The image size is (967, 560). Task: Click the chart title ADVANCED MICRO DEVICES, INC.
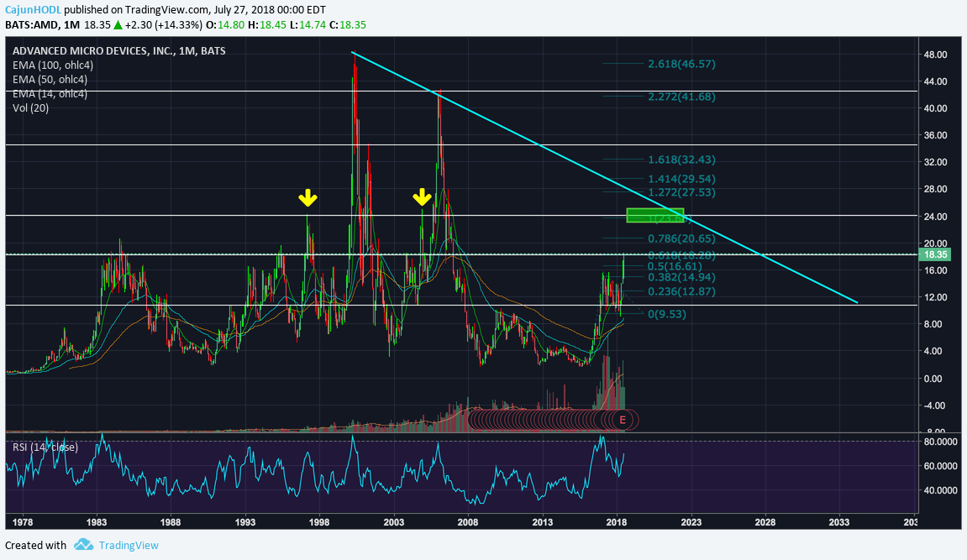tap(92, 51)
